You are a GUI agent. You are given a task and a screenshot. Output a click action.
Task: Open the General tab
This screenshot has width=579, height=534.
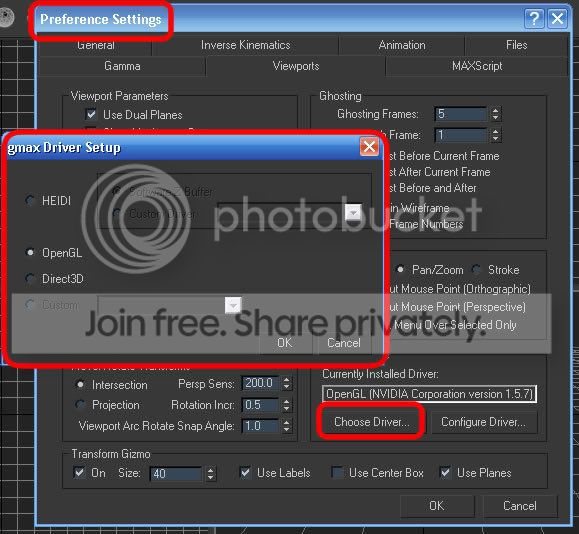click(96, 45)
